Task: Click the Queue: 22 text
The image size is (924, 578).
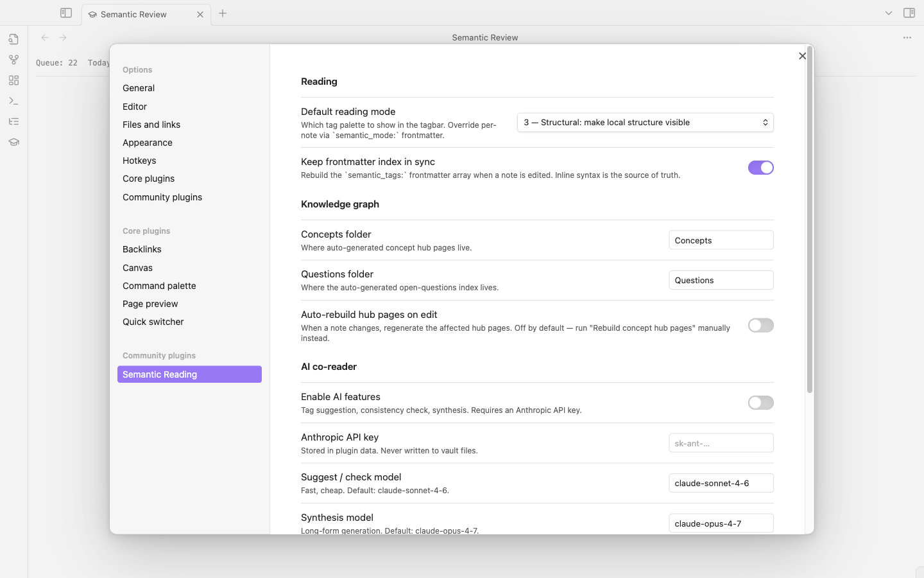Action: (56, 63)
